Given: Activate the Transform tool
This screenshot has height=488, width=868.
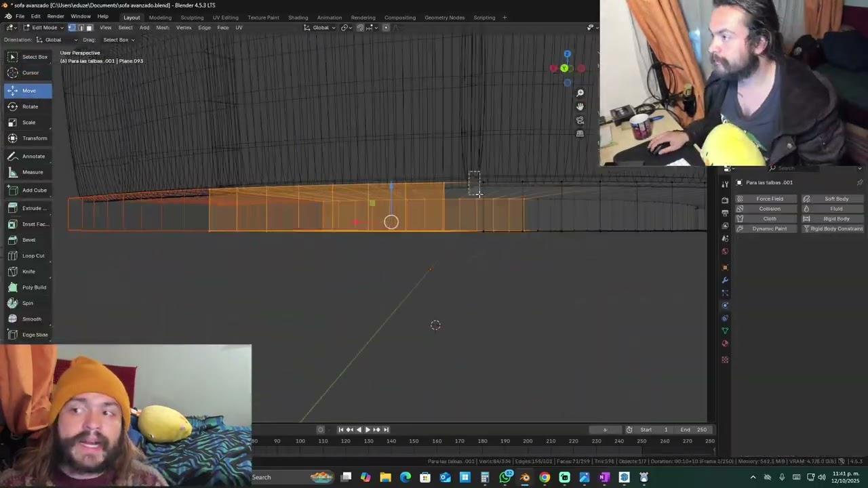Looking at the screenshot, I should [28, 138].
